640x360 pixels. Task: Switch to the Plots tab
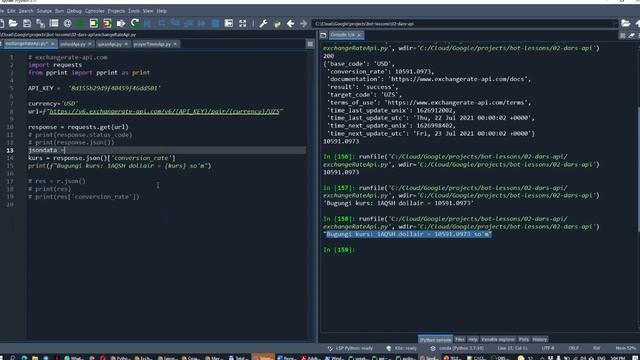524,340
